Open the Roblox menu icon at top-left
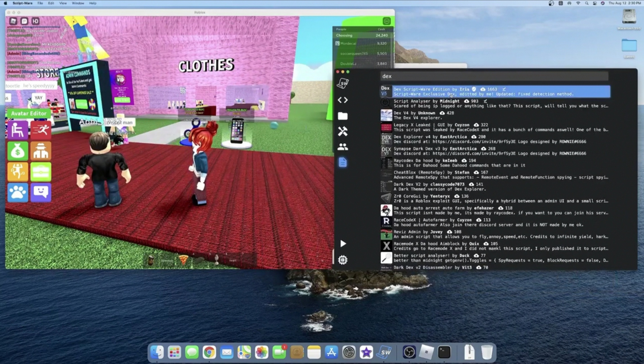 13,21
